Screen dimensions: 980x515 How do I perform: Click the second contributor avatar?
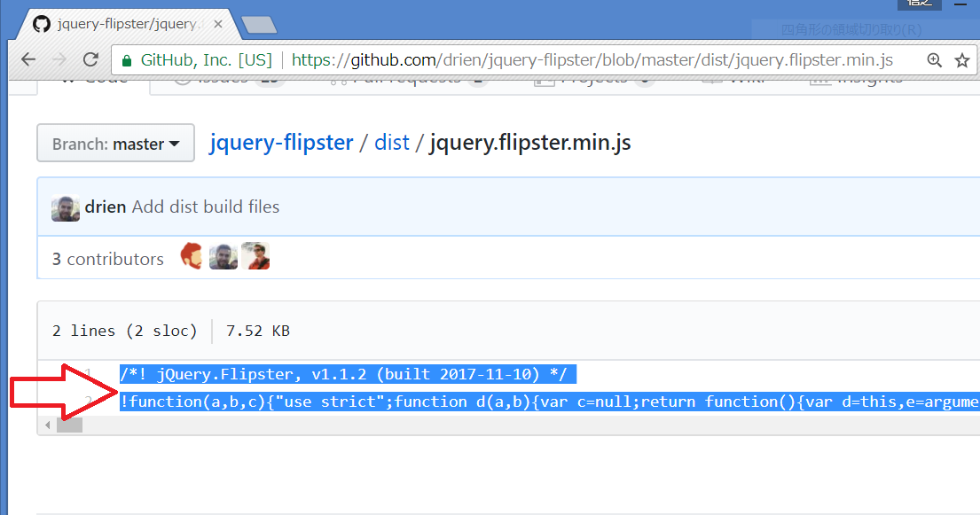(223, 256)
